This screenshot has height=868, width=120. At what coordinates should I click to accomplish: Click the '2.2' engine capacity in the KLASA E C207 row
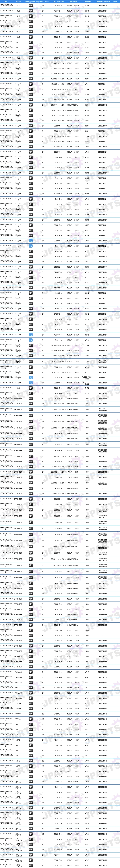[x=43, y=329]
